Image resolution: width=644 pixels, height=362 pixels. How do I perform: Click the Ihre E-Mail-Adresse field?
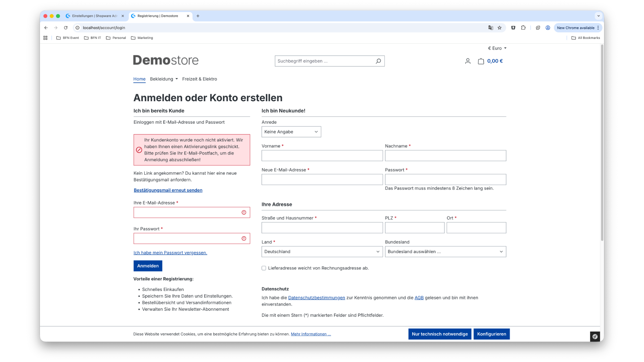(x=187, y=213)
